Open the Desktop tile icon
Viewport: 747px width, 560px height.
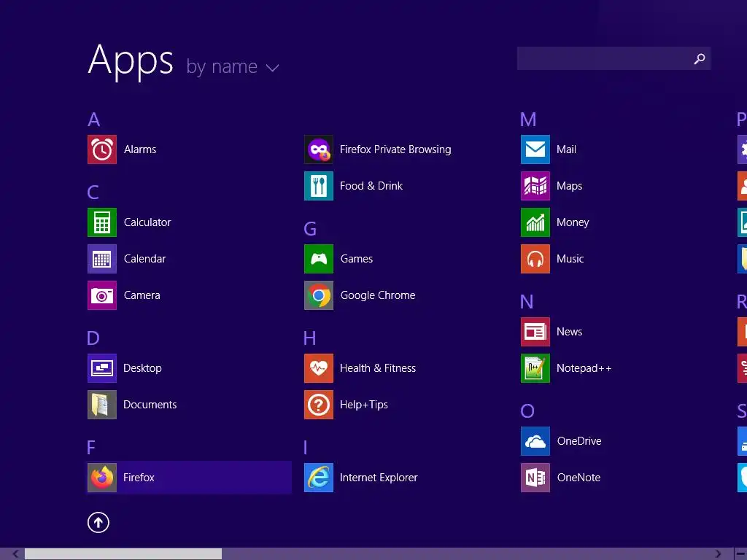pyautogui.click(x=102, y=368)
